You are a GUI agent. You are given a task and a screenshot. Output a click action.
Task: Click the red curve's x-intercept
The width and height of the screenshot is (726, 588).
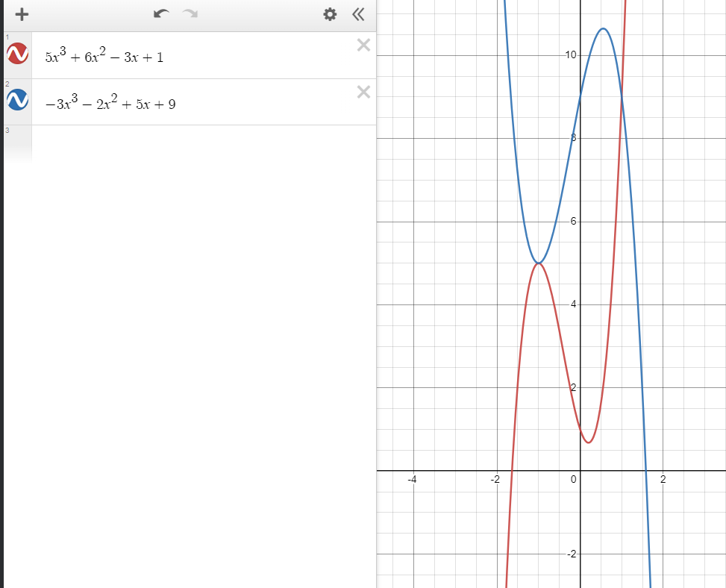click(512, 470)
